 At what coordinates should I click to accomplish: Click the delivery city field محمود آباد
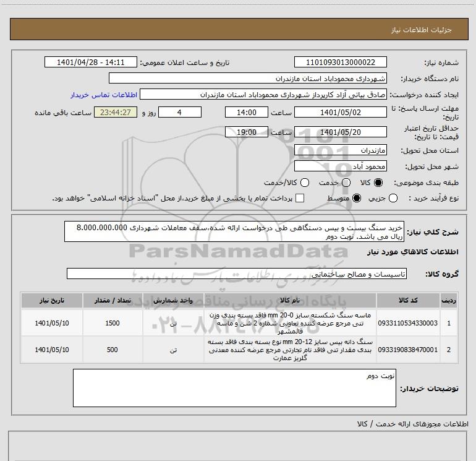point(340,166)
